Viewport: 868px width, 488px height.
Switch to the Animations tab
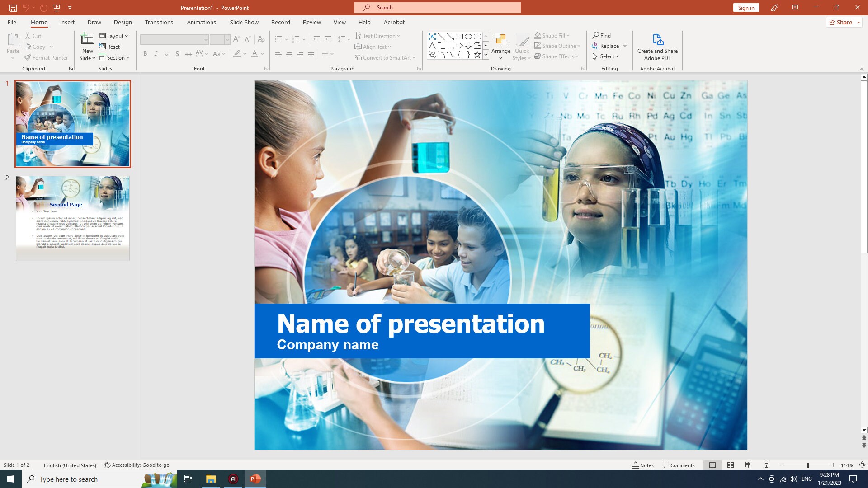pos(202,22)
